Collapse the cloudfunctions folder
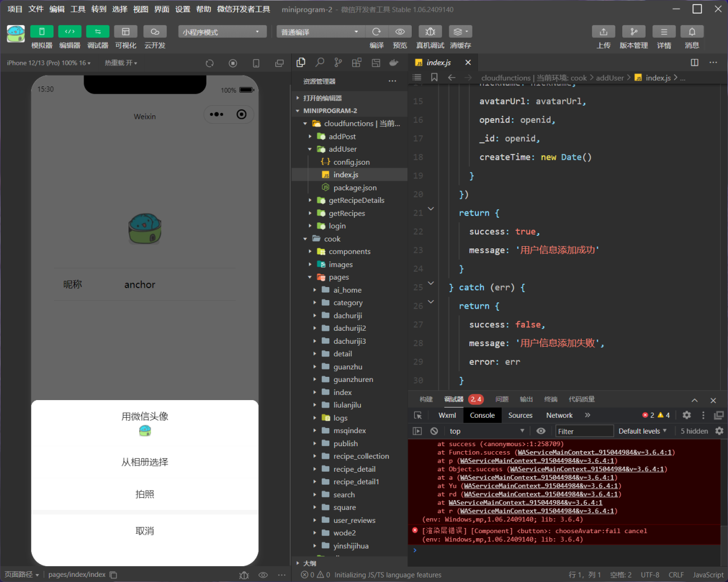The width and height of the screenshot is (728, 582). (350, 123)
